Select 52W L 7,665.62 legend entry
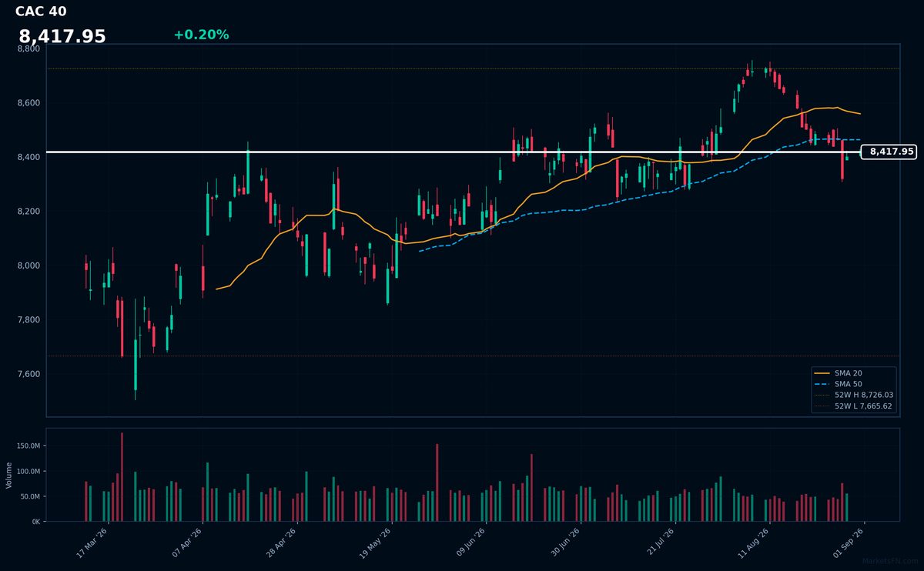This screenshot has height=571, width=924. (853, 406)
